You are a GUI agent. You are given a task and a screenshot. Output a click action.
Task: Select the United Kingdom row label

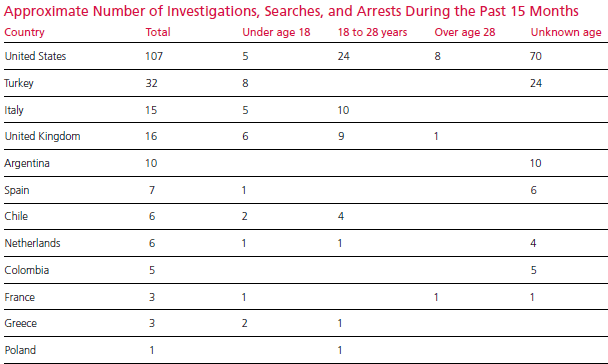(42, 136)
